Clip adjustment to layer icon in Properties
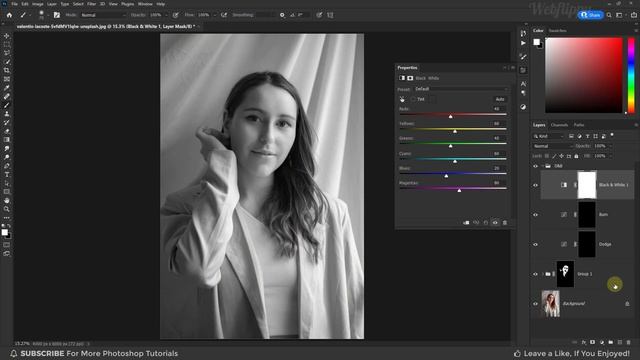This screenshot has width=640, height=360. tap(466, 223)
